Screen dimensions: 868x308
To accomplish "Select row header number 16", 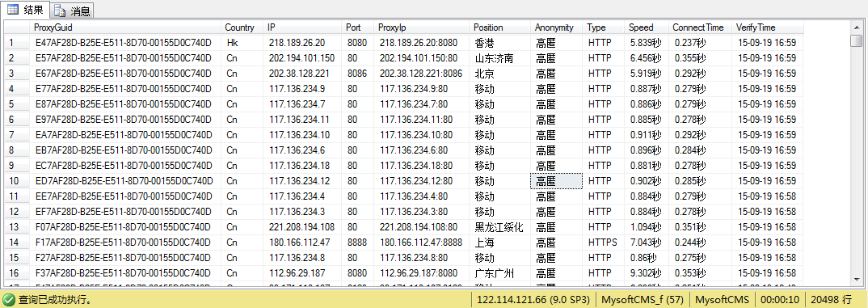I will (17, 273).
